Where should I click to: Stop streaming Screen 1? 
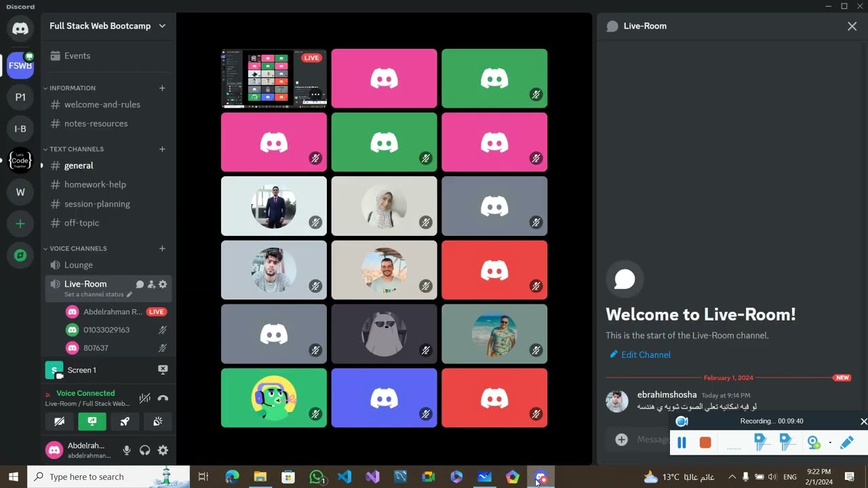point(163,369)
